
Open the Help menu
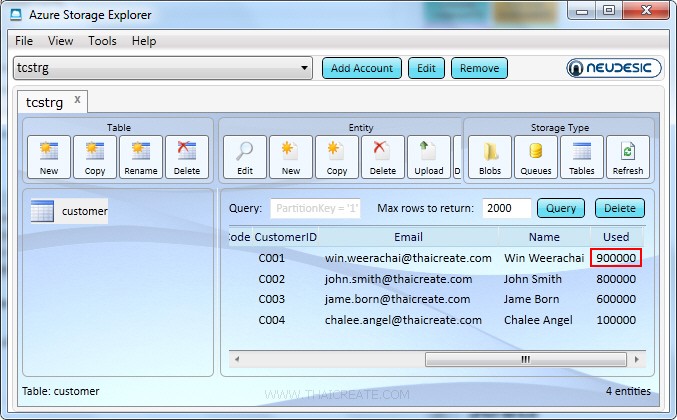point(144,41)
